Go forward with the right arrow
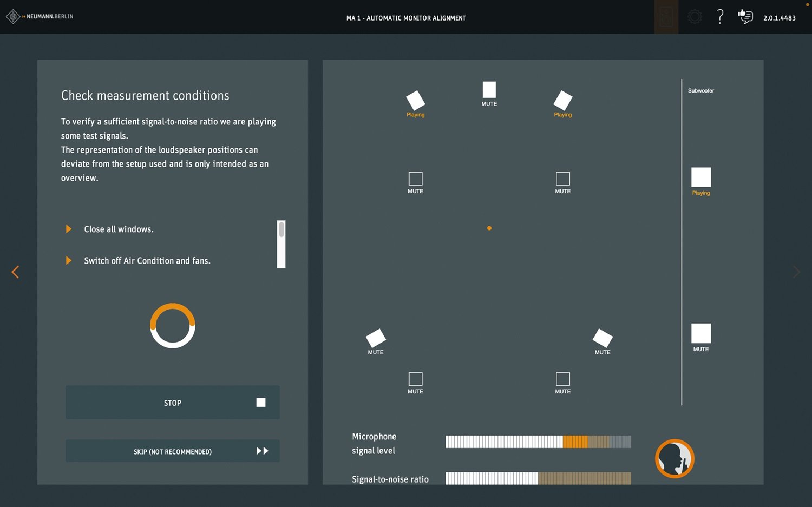 [x=796, y=272]
